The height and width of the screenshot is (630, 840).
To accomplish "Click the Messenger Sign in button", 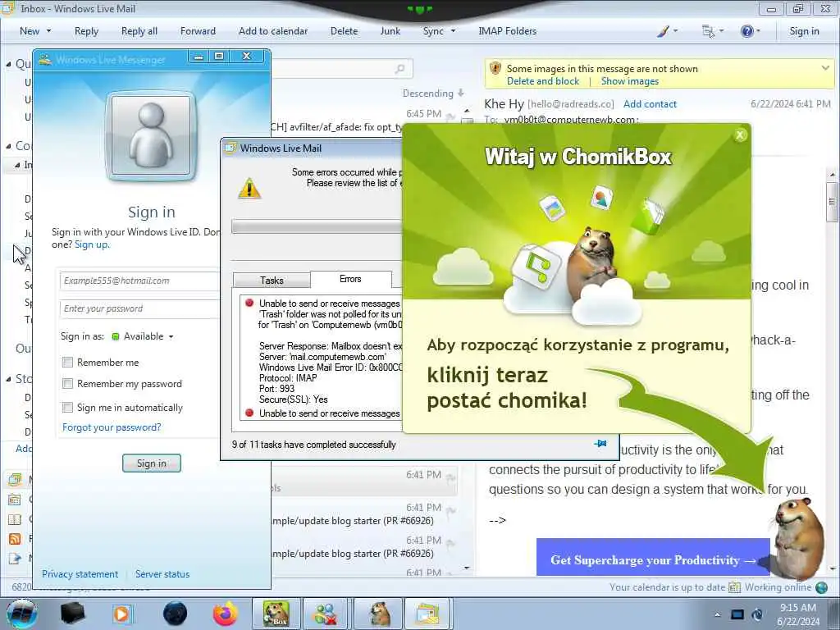I will coord(152,463).
